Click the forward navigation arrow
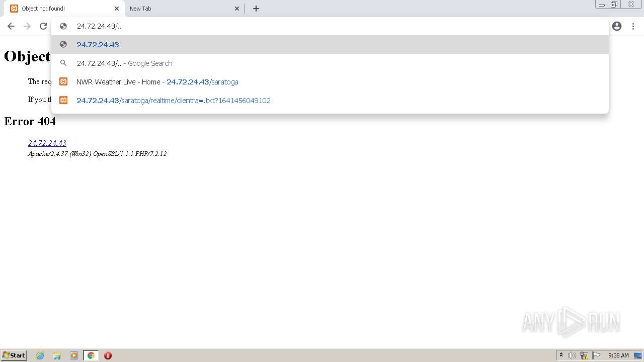Screen dimensions: 644x362 27,26
